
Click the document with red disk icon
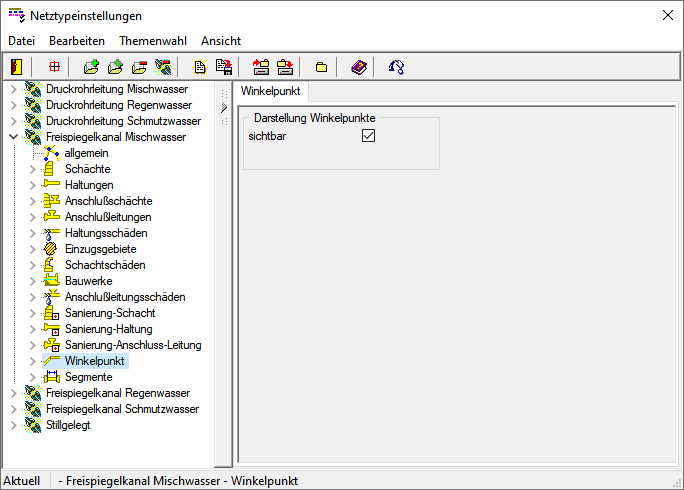click(x=224, y=67)
